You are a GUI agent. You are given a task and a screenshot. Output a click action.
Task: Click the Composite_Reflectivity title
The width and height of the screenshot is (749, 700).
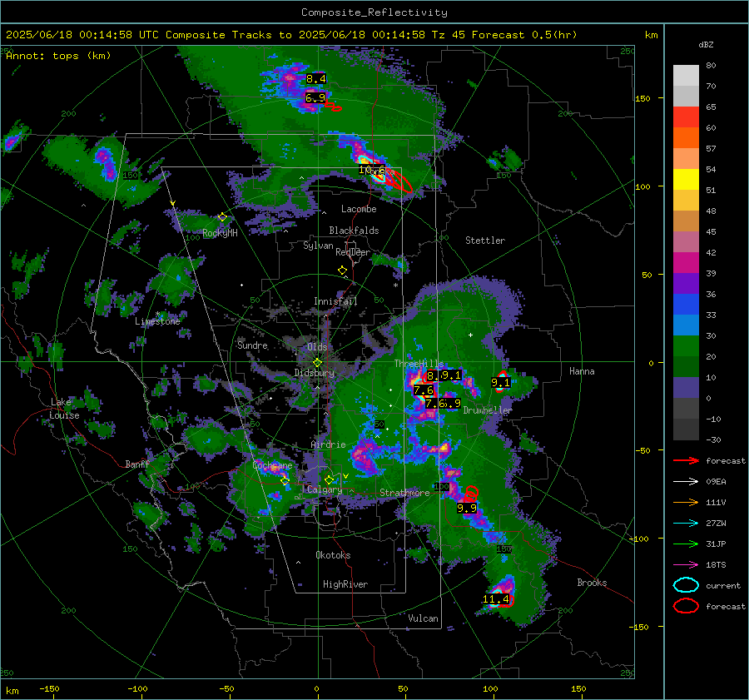tap(374, 12)
